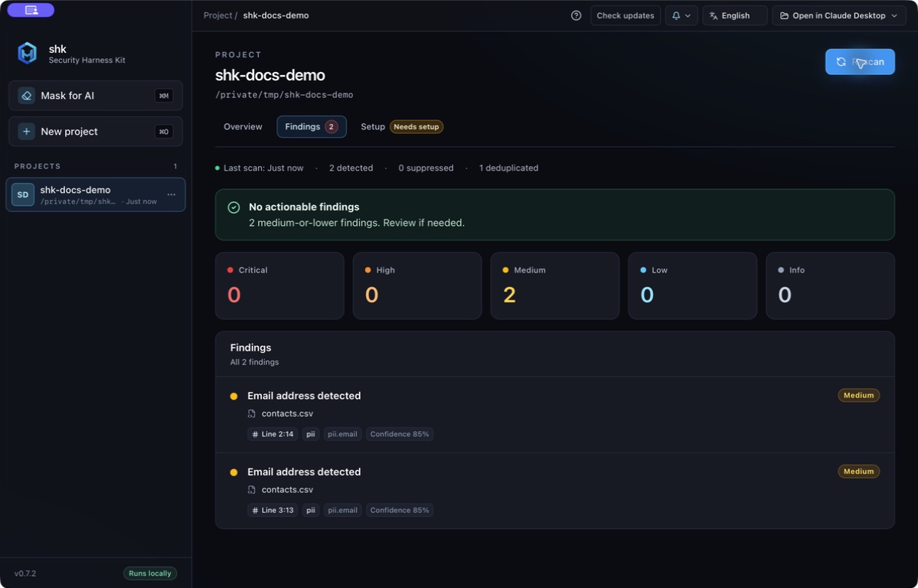Viewport: 918px width, 588px height.
Task: Expand the notifications bell menu
Action: click(681, 16)
